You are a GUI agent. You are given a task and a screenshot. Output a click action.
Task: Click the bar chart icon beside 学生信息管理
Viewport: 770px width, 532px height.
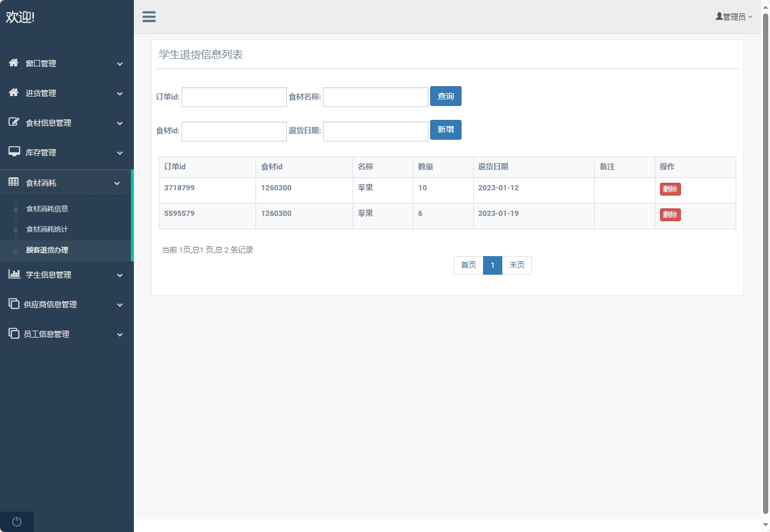coord(14,274)
